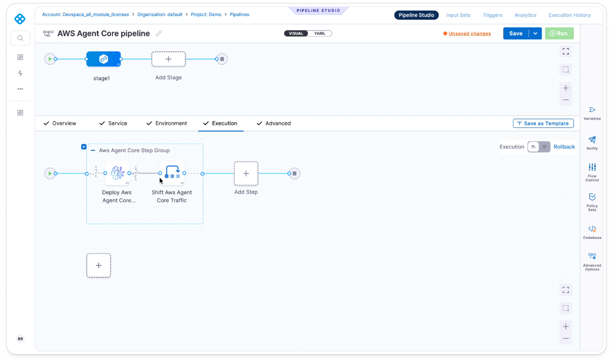613x364 pixels.
Task: Open the Environment tab
Action: 167,123
